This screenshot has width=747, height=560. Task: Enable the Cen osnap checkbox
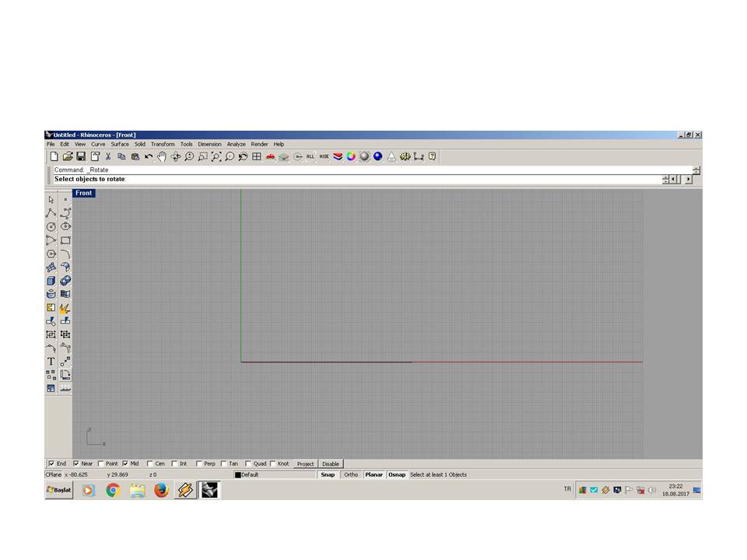pyautogui.click(x=150, y=464)
